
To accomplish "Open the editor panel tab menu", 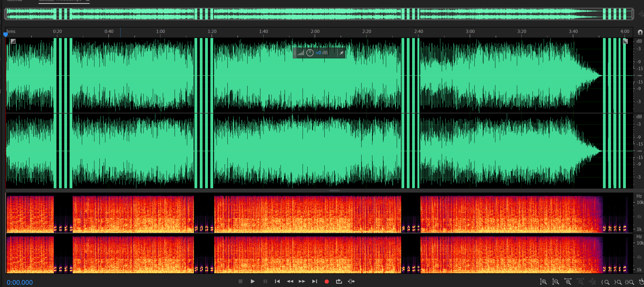I will [x=88, y=1].
